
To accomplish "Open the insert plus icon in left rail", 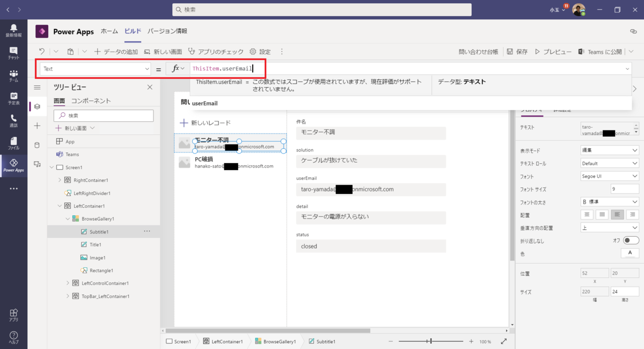I will [37, 126].
